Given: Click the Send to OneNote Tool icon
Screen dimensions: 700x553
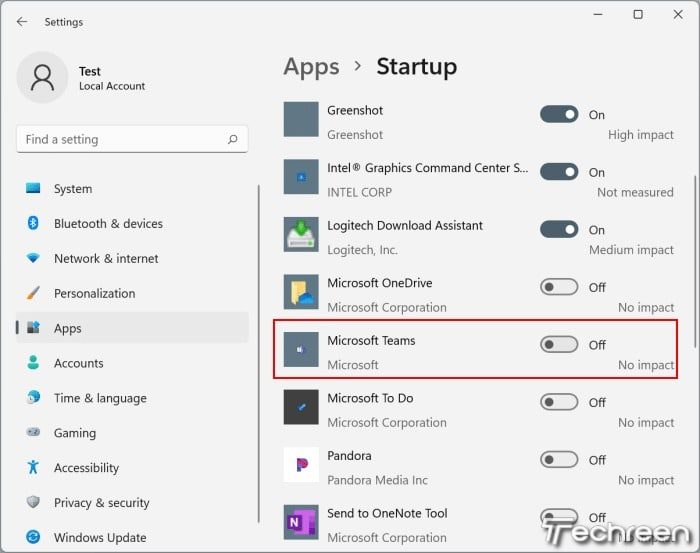Looking at the screenshot, I should point(301,522).
